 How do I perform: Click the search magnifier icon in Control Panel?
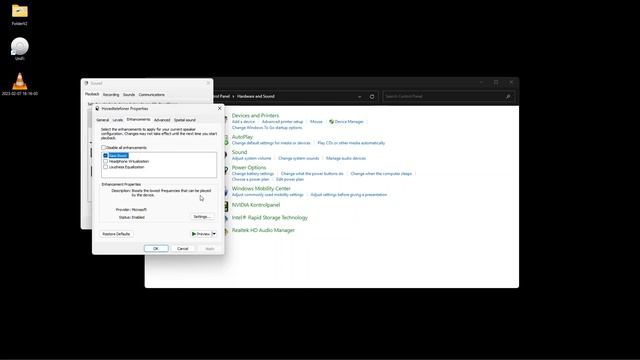[508, 97]
